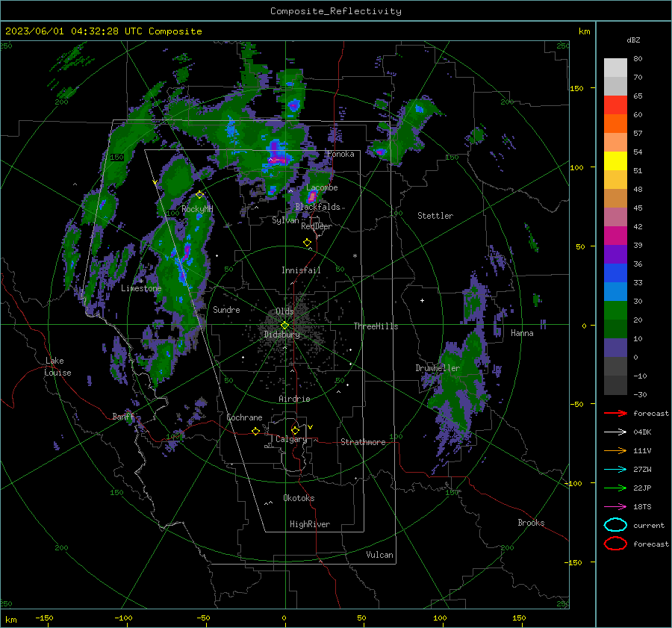Screen dimensions: 672x628
Task: Pick the yellow swatch between 54 and 51 dBZ
Action: coord(615,161)
